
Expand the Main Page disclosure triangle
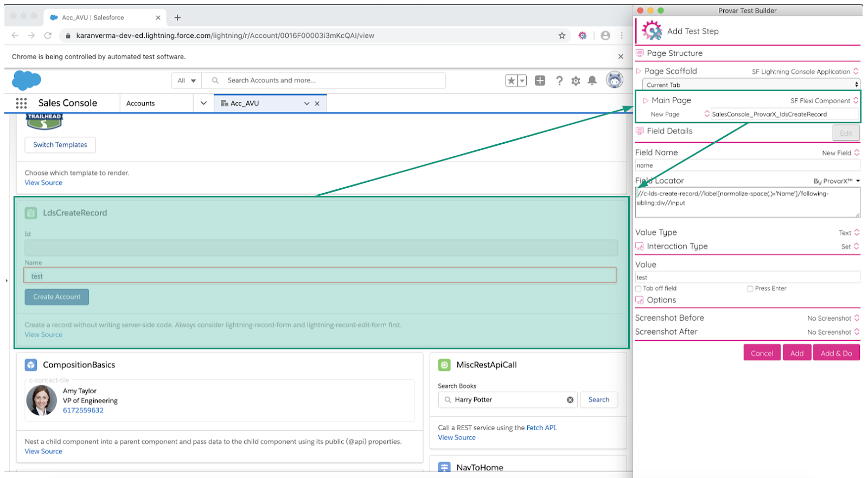coord(646,100)
